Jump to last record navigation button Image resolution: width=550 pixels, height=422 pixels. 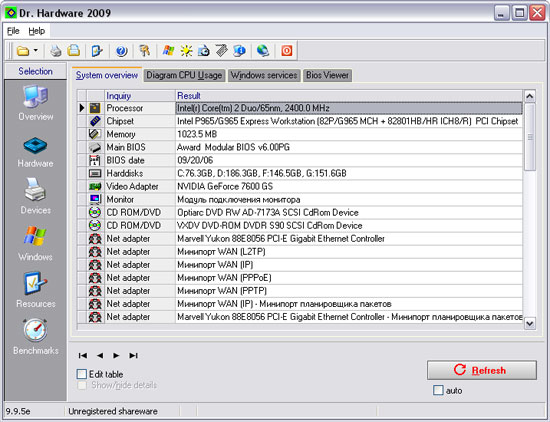(133, 356)
